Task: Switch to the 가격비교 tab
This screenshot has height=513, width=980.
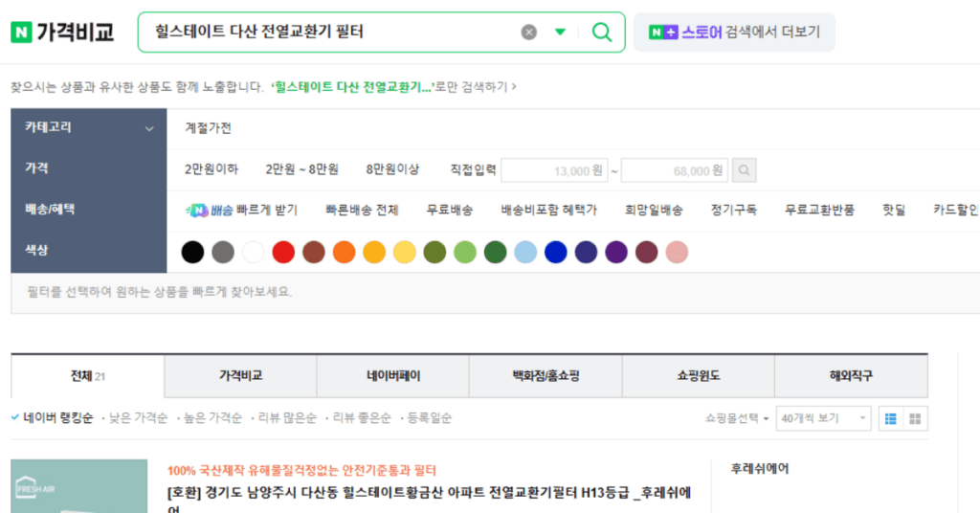Action: click(x=240, y=376)
